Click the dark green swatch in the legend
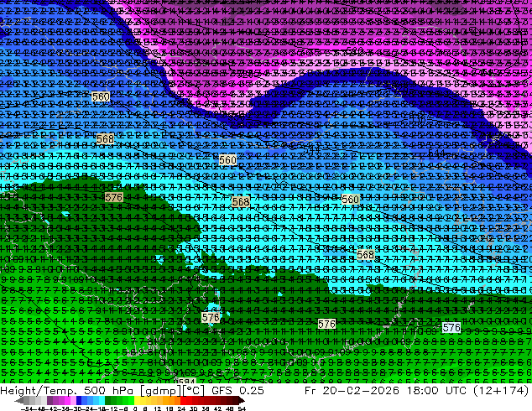The image size is (532, 411). point(108,401)
